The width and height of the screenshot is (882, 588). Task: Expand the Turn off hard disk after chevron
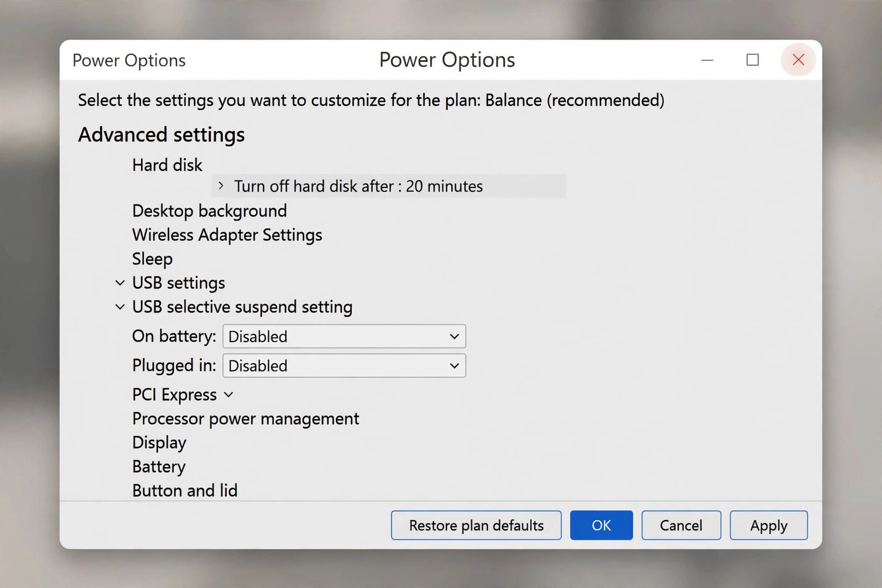[221, 186]
